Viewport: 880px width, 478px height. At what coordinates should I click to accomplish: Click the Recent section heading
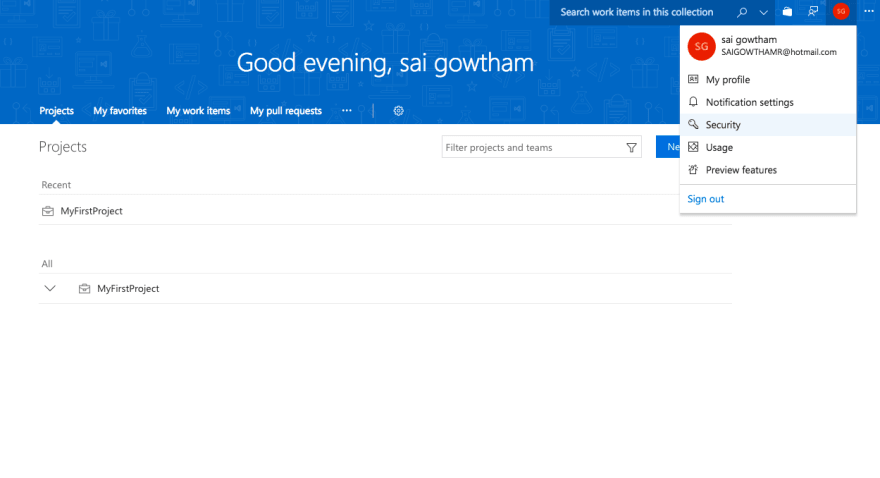56,185
